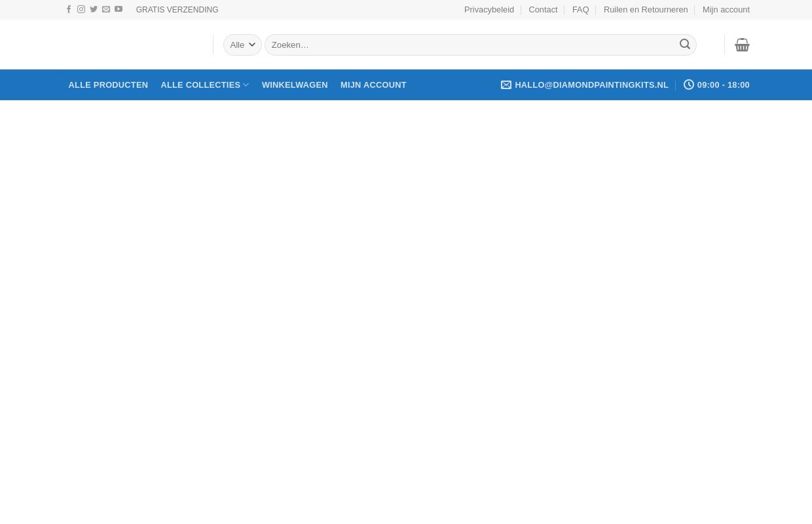Open the Contact link
Viewport: 812px width, 524px height.
(543, 10)
